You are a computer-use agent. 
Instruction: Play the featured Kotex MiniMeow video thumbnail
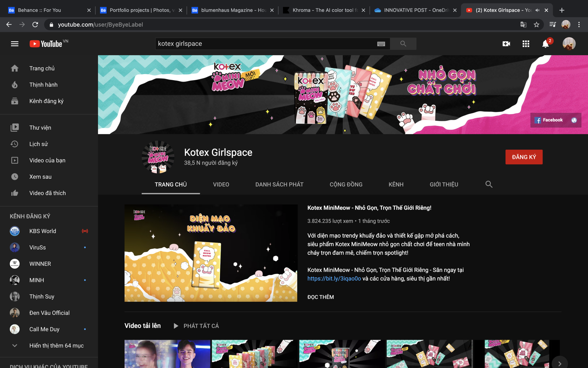pos(211,253)
